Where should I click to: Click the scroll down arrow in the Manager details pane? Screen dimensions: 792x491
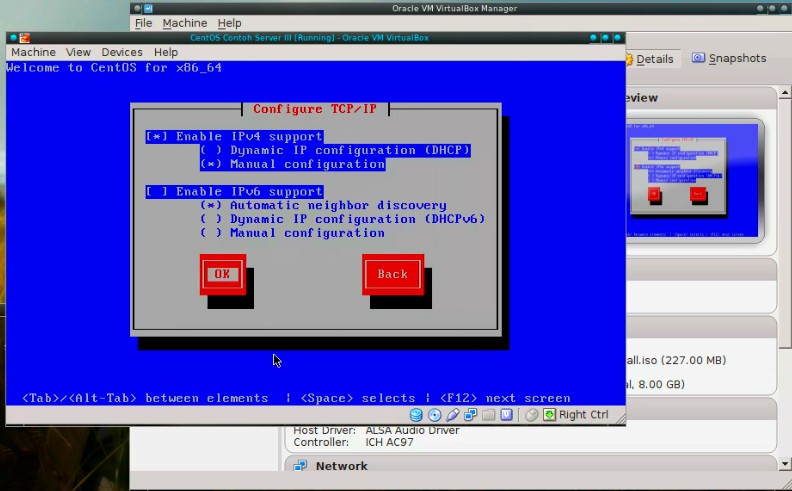784,464
